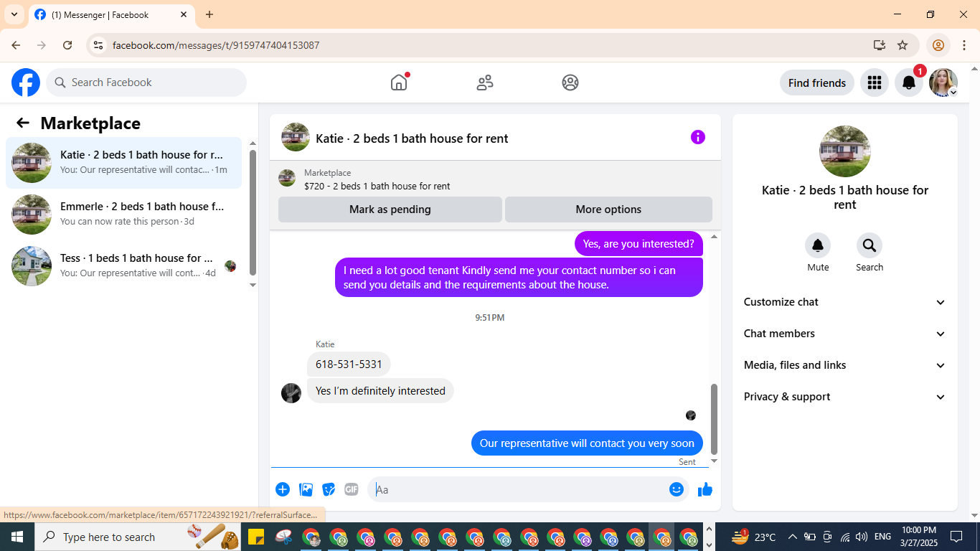Click the message "Yes, are you interested?"
980x551 pixels.
[639, 244]
